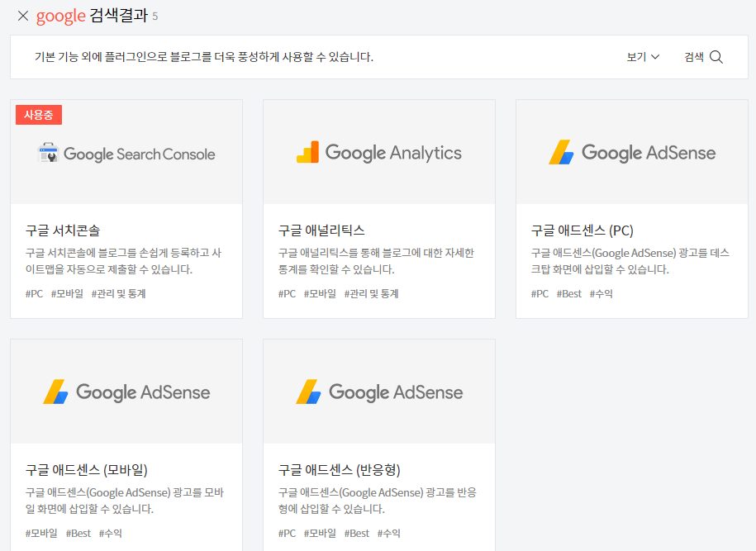Image resolution: width=756 pixels, height=551 pixels.
Task: Click #모바일 tag on 구글 서치콘솔 card
Action: click(67, 293)
